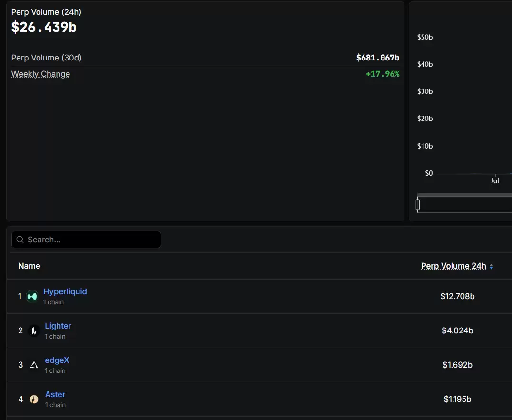Click the Lighter logo icon
512x420 pixels.
tap(33, 330)
